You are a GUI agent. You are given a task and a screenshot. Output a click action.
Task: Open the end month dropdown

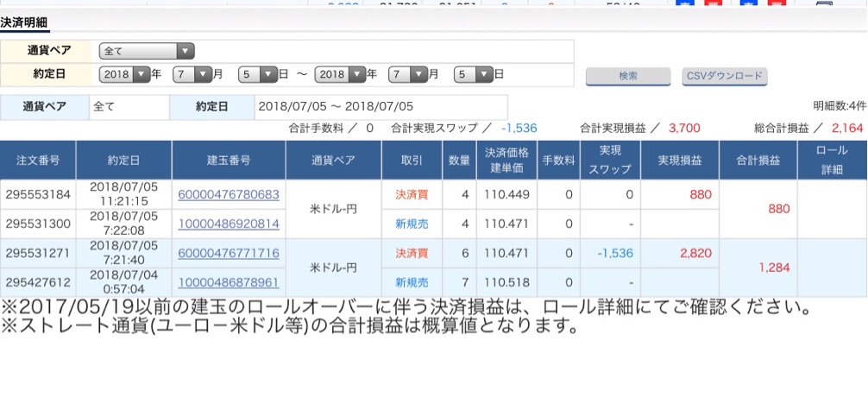tap(407, 74)
